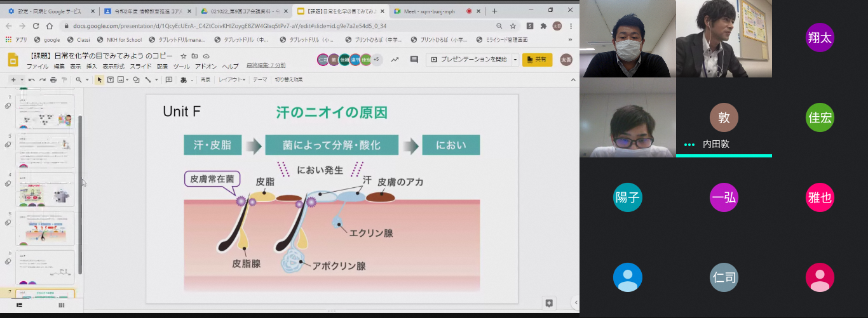Open the 表示 menu
This screenshot has width=868, height=318.
pyautogui.click(x=76, y=66)
